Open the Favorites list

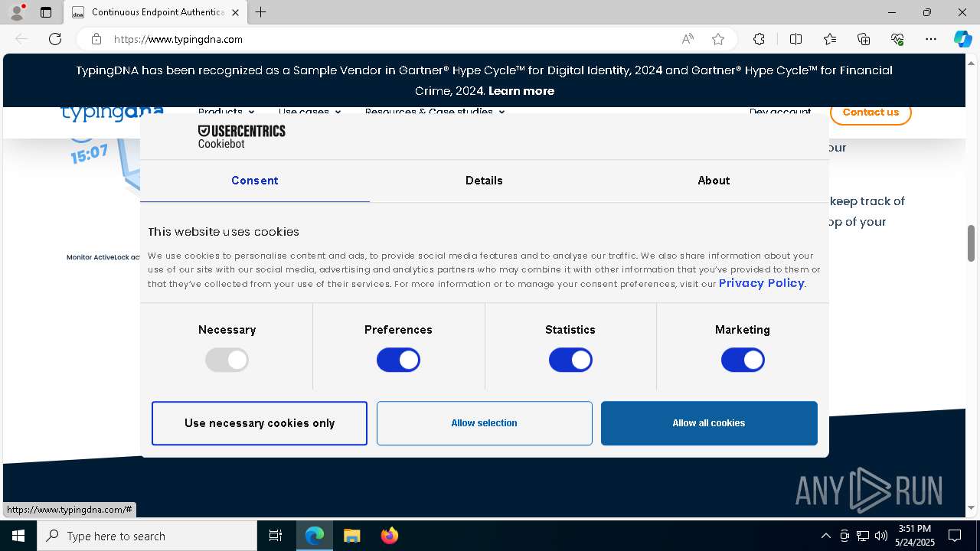830,39
